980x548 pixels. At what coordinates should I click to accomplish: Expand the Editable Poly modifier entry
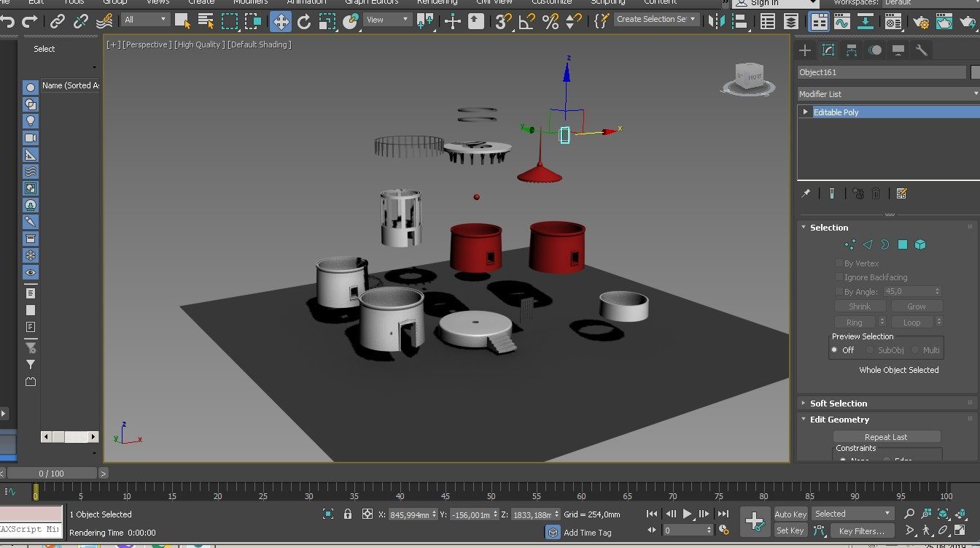[x=805, y=112]
